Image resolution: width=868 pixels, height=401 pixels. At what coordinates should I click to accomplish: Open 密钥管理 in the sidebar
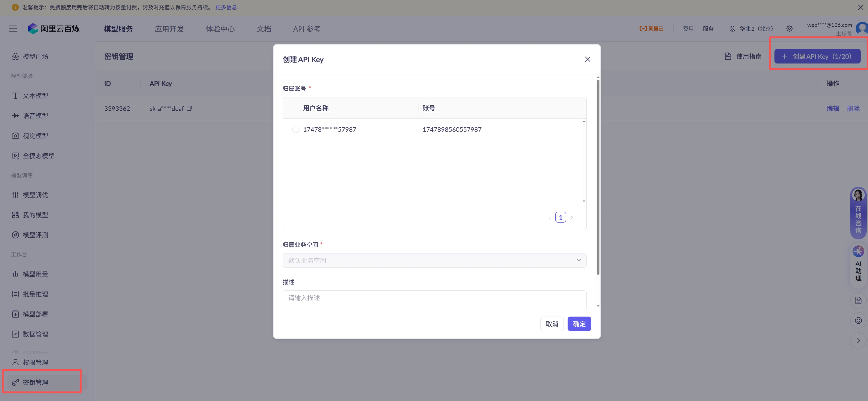coord(35,383)
